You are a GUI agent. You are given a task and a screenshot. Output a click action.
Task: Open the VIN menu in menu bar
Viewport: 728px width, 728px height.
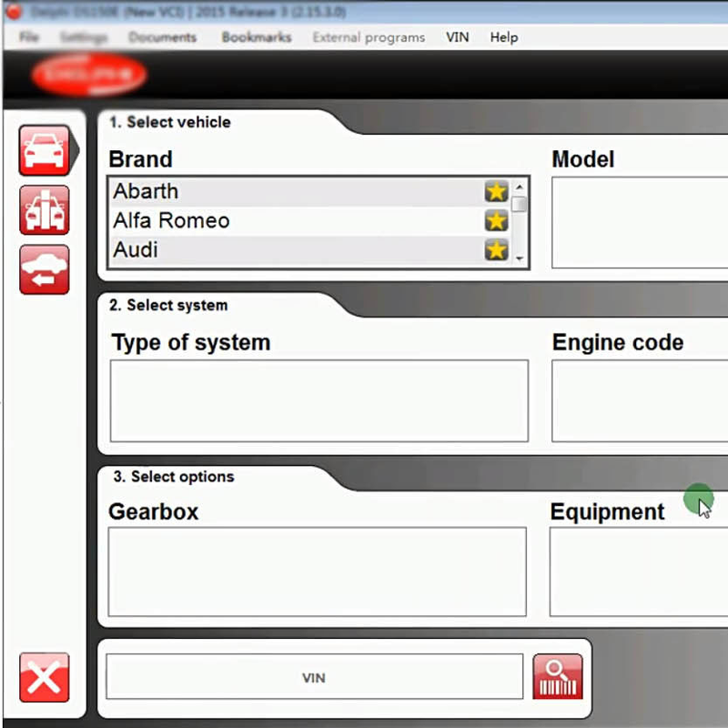458,37
